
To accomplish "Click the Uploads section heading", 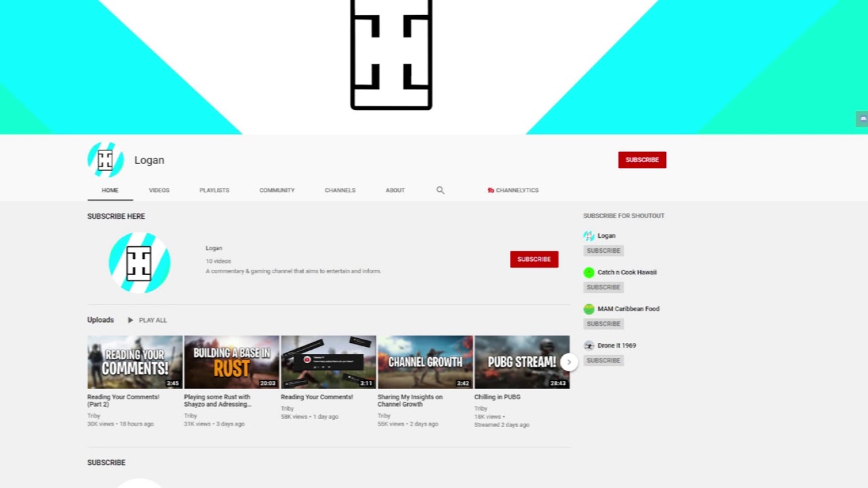I will 100,320.
